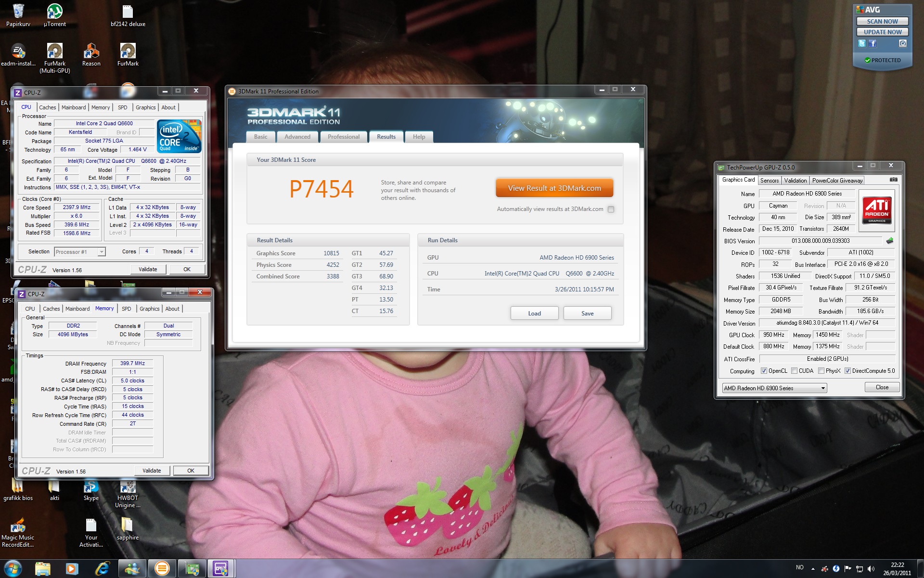Viewport: 924px width, 578px height.
Task: Click the GPU-Z BIOS Version field
Action: click(x=821, y=241)
